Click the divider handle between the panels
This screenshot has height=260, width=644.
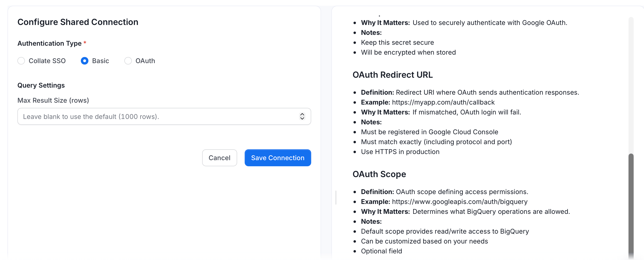(x=336, y=198)
